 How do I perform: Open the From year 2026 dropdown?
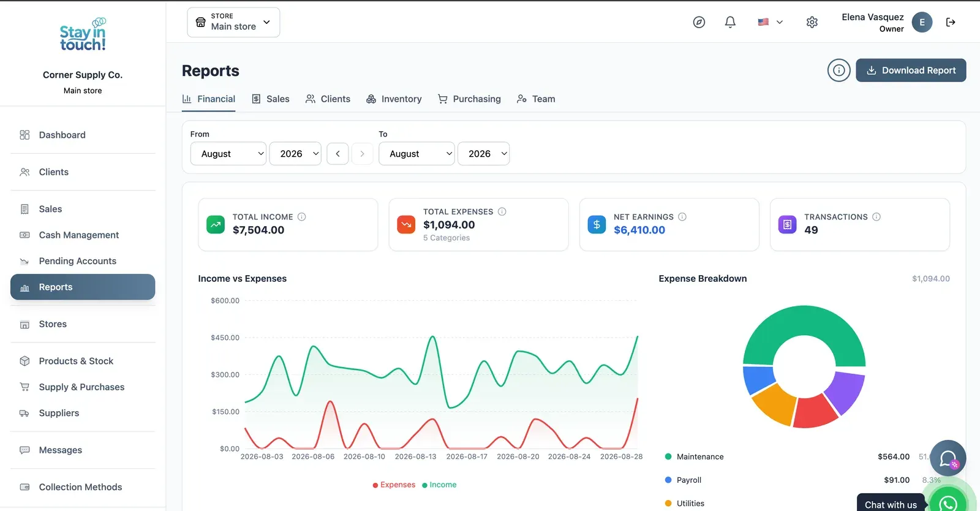tap(295, 154)
